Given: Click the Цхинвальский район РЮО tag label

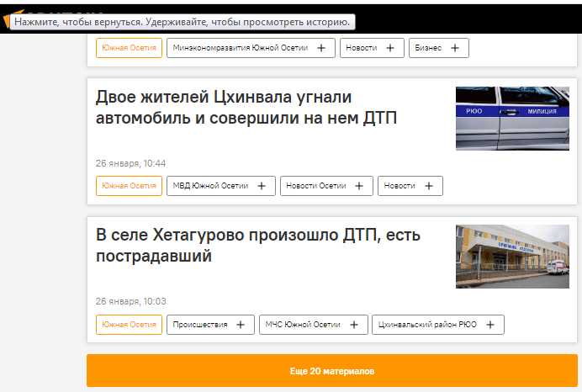Looking at the screenshot, I should point(428,325).
